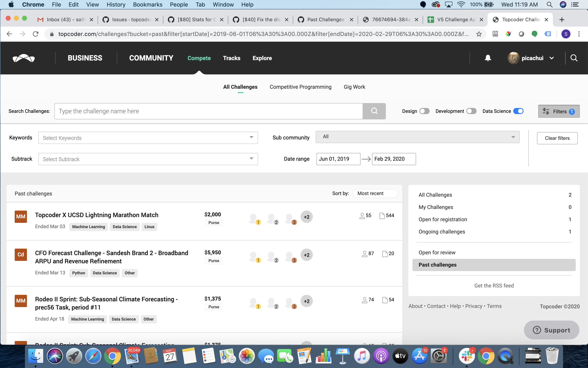
Task: Open the Explore navigation item
Action: [262, 58]
